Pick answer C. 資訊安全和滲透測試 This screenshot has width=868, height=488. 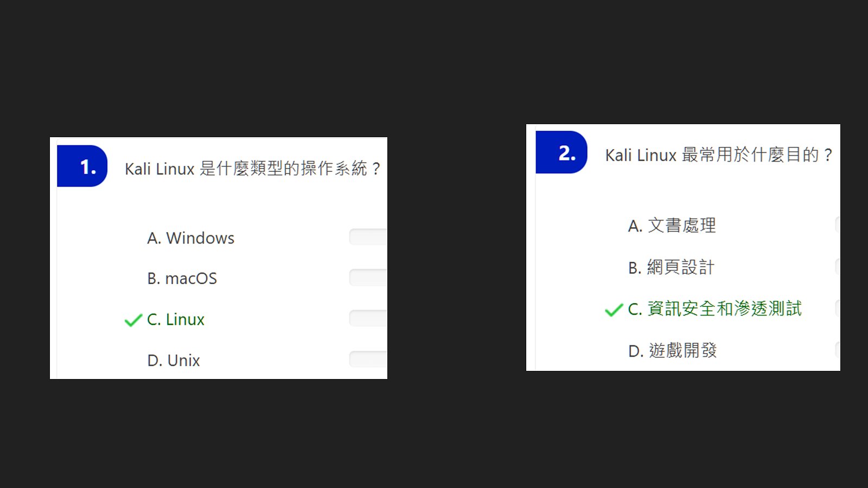(714, 309)
